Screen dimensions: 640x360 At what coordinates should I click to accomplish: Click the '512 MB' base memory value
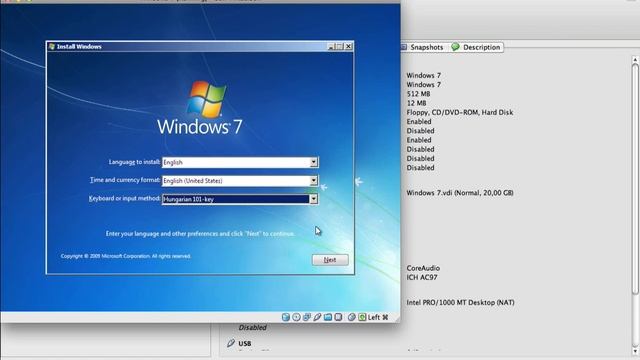tap(418, 94)
